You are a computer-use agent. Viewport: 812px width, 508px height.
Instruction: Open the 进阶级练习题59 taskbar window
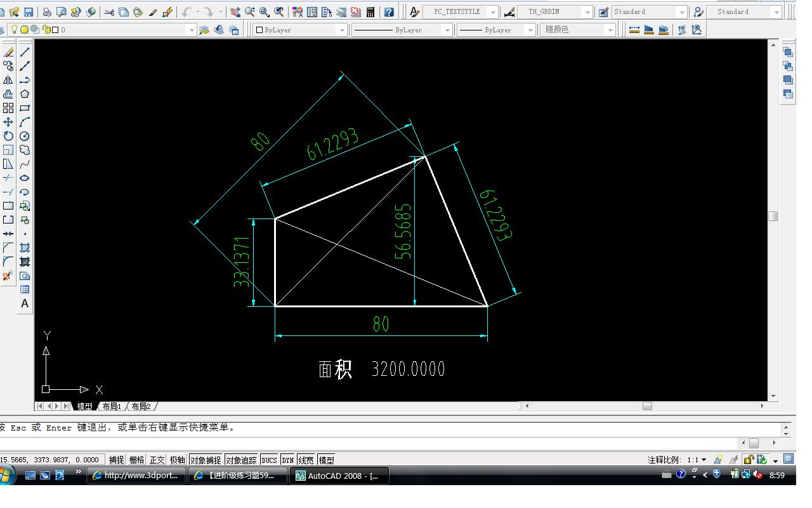click(238, 476)
